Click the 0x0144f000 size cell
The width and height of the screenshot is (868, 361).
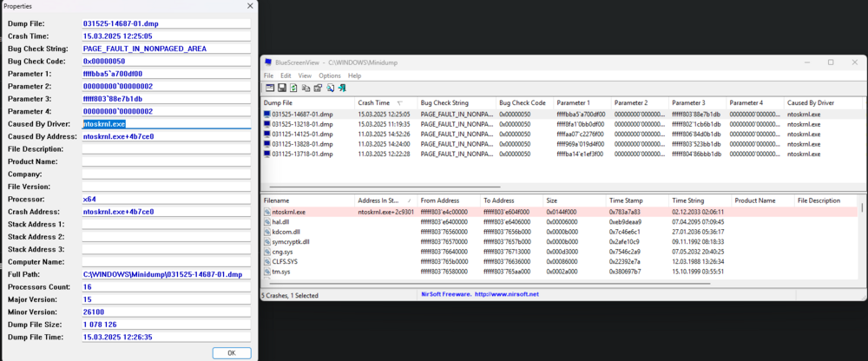(x=562, y=212)
